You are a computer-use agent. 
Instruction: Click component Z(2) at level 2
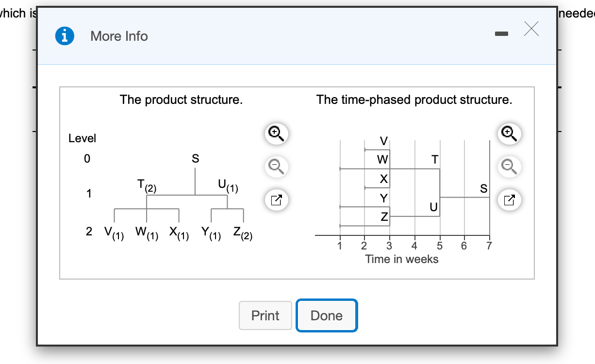pos(243,232)
